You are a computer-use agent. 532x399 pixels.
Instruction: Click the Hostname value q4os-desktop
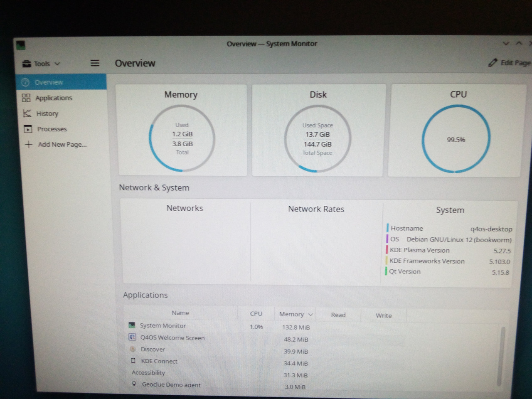pyautogui.click(x=491, y=229)
